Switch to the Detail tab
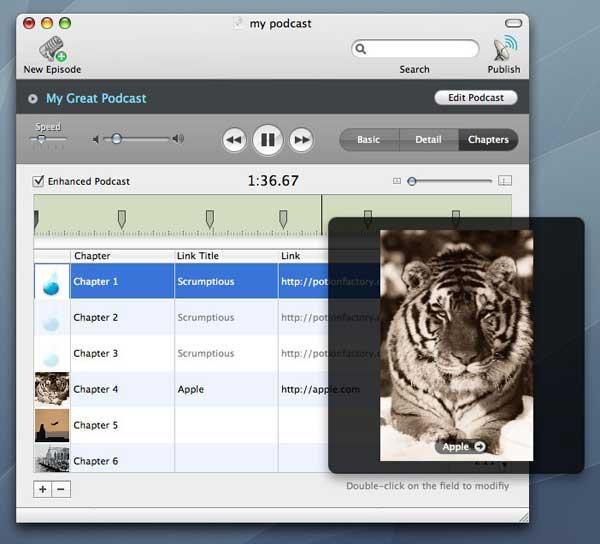Viewport: 600px width, 544px height. pyautogui.click(x=429, y=140)
